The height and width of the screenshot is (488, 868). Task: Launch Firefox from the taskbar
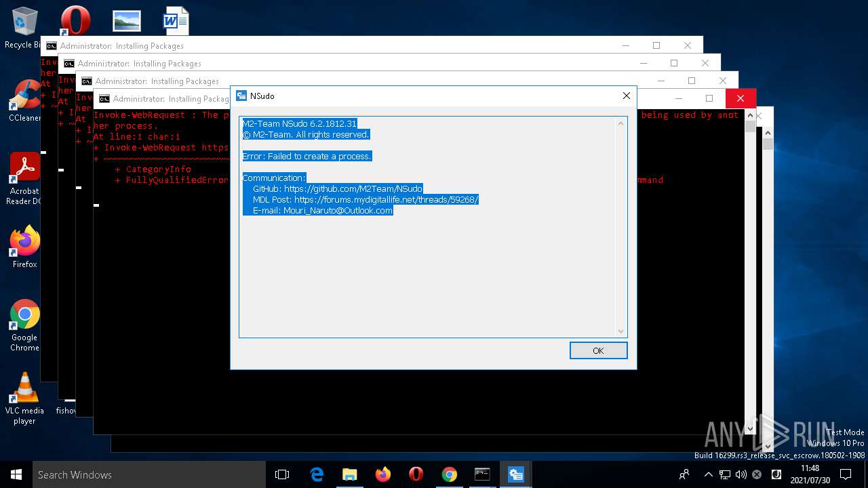(382, 474)
